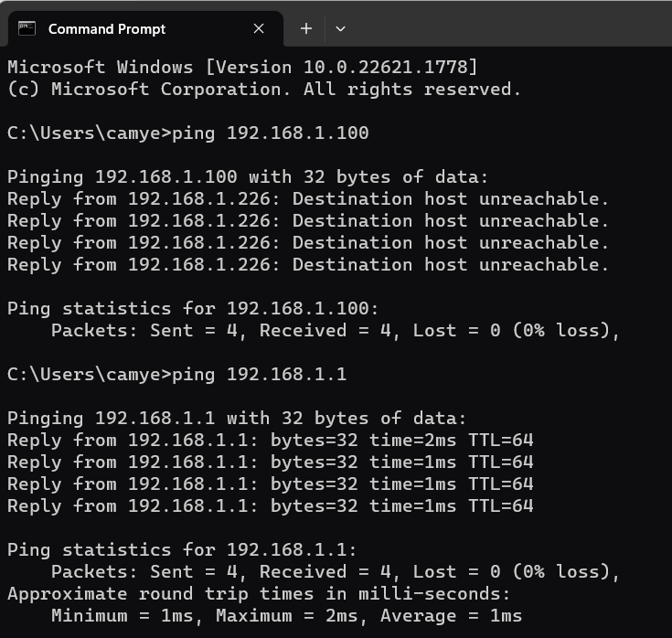This screenshot has width=672, height=638.
Task: Click the Approximate round trip times line
Action: 259,594
